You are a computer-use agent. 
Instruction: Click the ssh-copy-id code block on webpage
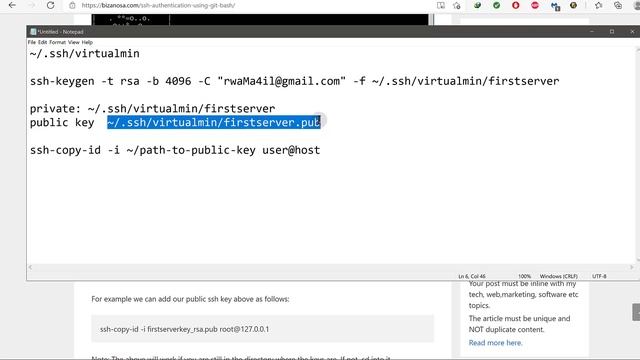point(262,329)
